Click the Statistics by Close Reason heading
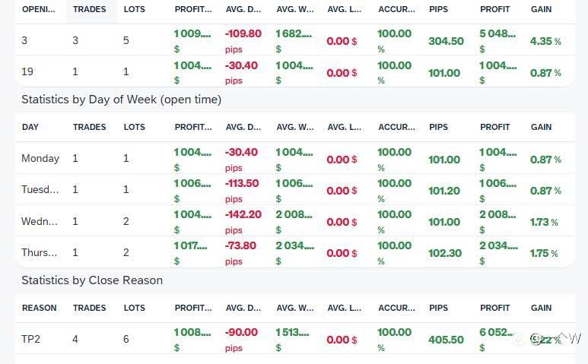This screenshot has width=588, height=364. click(92, 280)
